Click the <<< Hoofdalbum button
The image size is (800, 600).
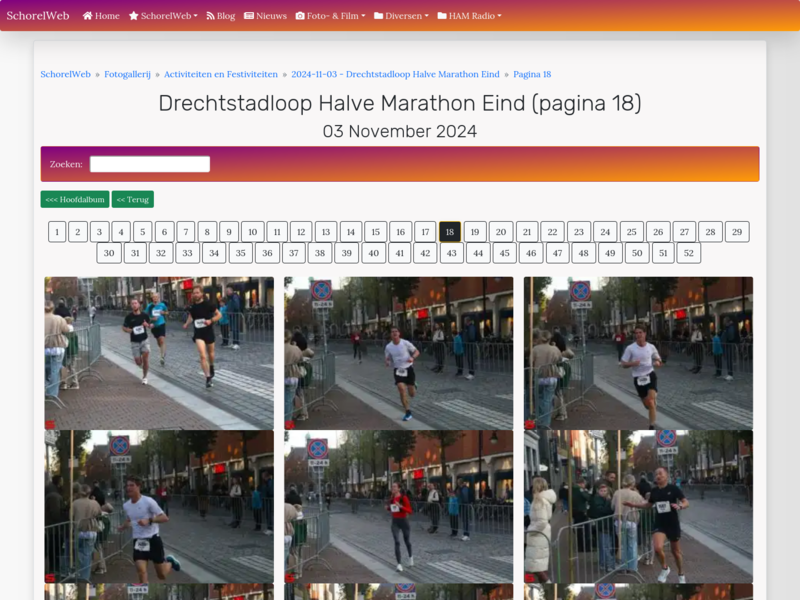75,199
